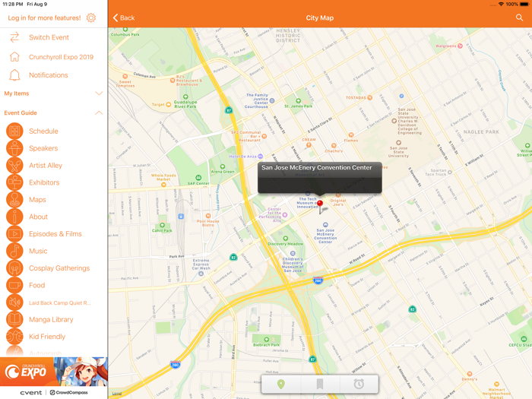Open the Schedule label in Event Guide
The height and width of the screenshot is (399, 532).
tap(43, 131)
